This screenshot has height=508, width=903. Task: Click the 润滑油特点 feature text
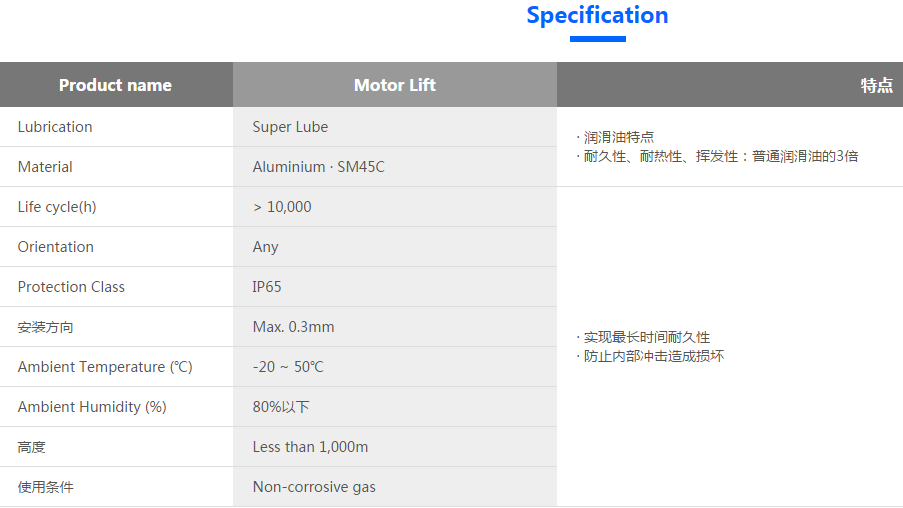coord(619,137)
